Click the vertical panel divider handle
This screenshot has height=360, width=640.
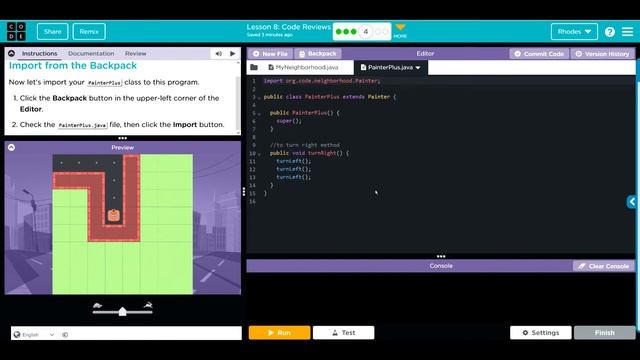click(244, 191)
